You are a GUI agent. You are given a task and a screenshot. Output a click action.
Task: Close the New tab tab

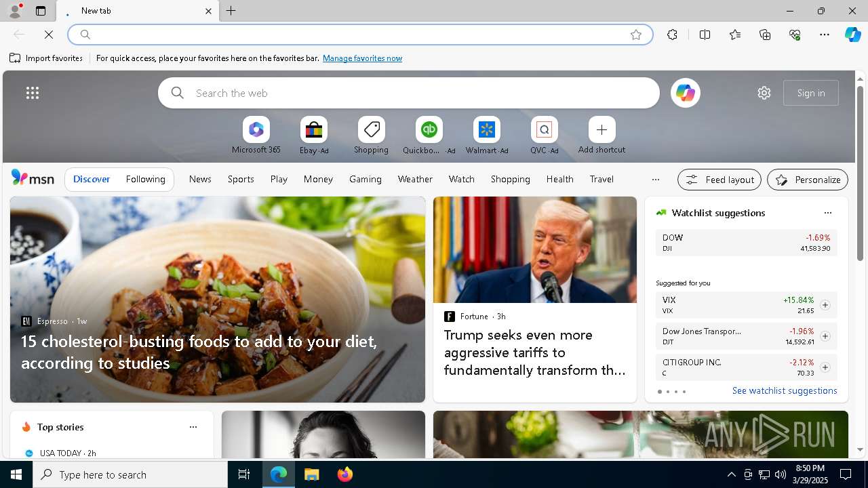[x=208, y=11]
